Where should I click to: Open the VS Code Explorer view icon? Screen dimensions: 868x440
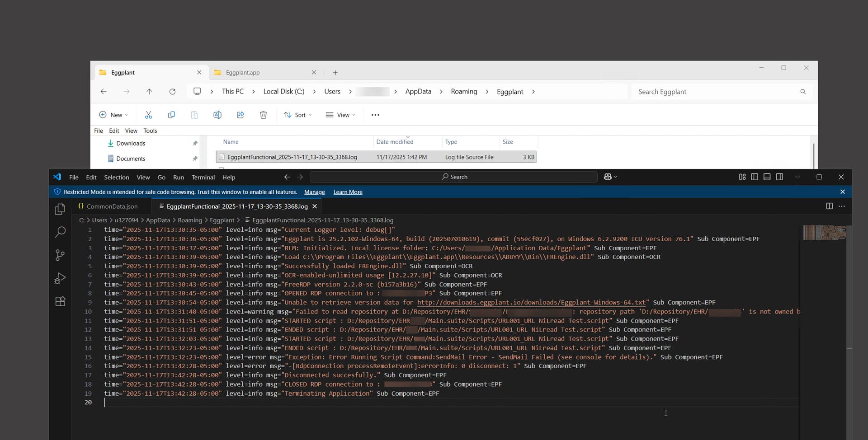[x=60, y=210]
